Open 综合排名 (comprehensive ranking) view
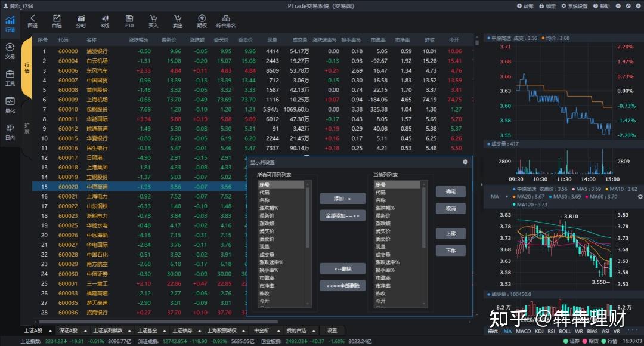The height and width of the screenshot is (346, 644). (227, 21)
